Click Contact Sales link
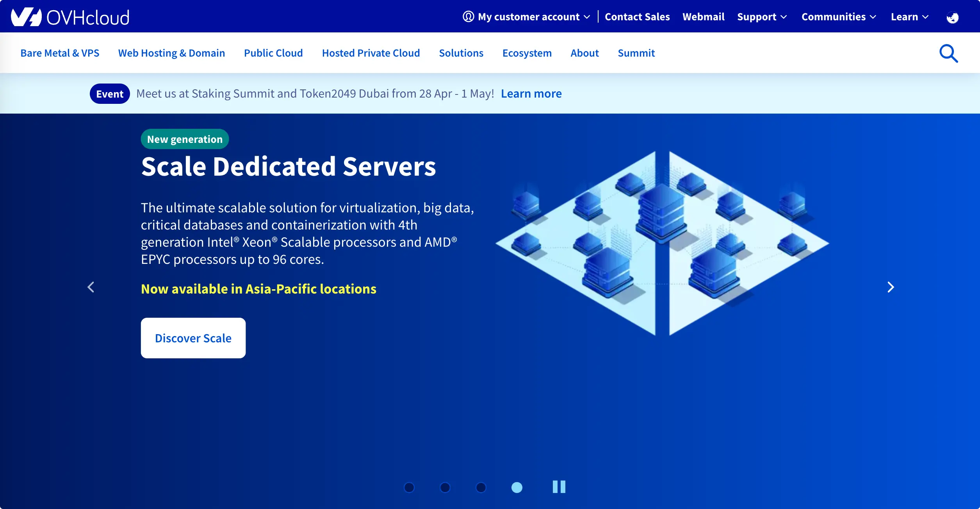The height and width of the screenshot is (509, 980). 637,17
